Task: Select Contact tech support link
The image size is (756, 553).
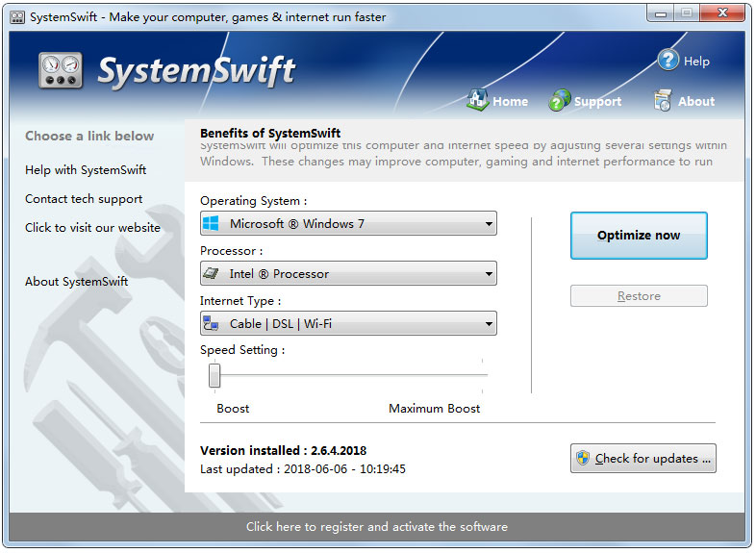Action: 84,199
